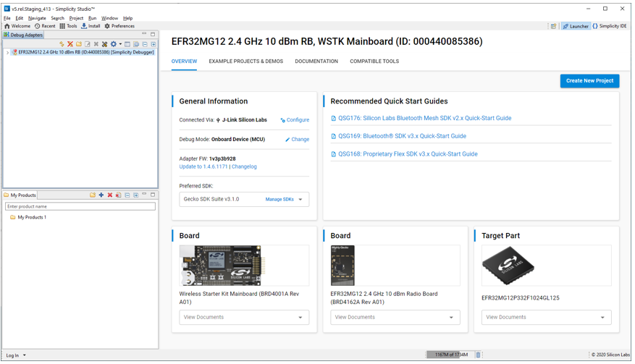635x364 pixels.
Task: Click the Create New Project button
Action: [x=589, y=81]
